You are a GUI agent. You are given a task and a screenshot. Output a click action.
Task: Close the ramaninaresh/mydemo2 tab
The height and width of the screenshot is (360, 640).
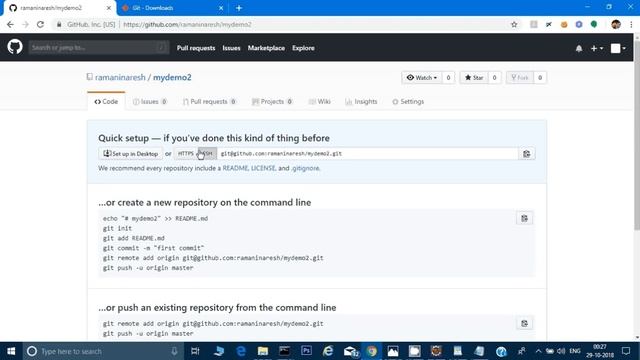point(109,8)
